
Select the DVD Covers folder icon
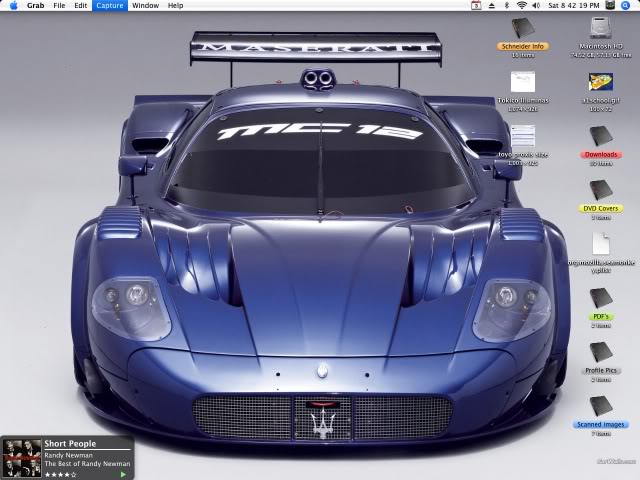tap(601, 190)
